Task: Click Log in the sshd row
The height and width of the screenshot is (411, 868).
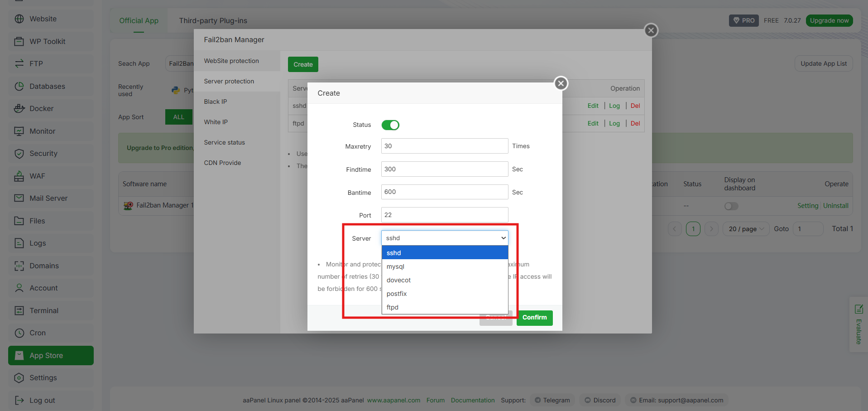Action: pos(614,106)
